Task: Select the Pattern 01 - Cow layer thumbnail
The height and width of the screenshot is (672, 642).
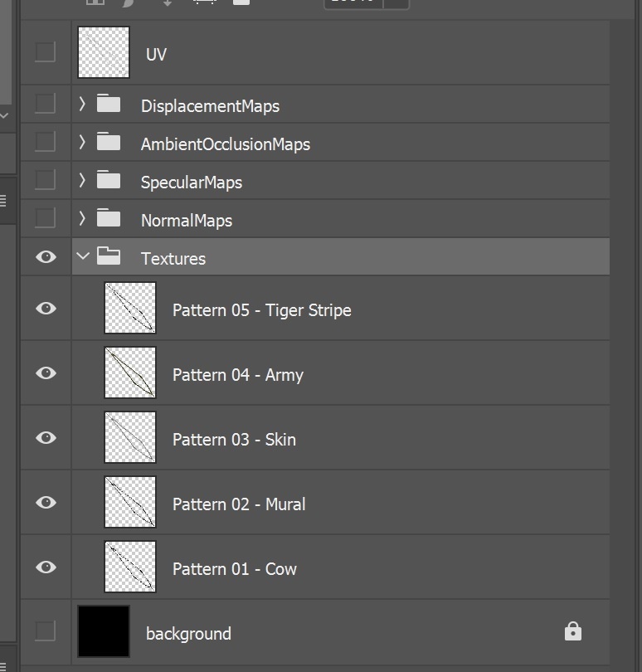Action: (x=130, y=567)
